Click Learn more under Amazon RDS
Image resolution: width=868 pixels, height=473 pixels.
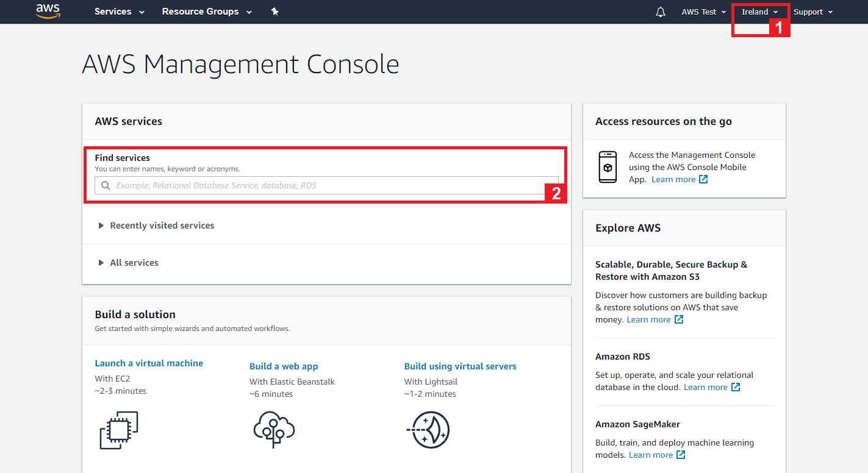click(706, 387)
